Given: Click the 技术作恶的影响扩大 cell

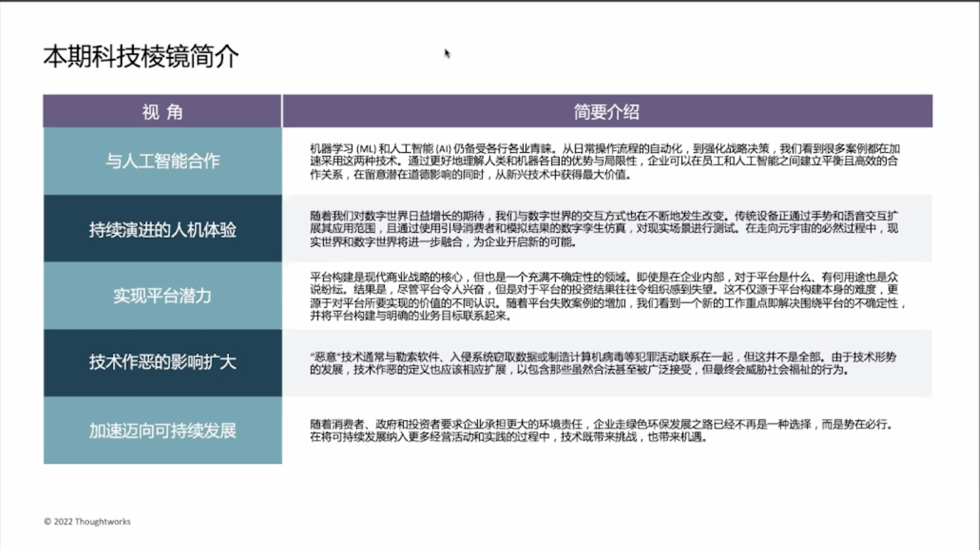Looking at the screenshot, I should pos(162,362).
